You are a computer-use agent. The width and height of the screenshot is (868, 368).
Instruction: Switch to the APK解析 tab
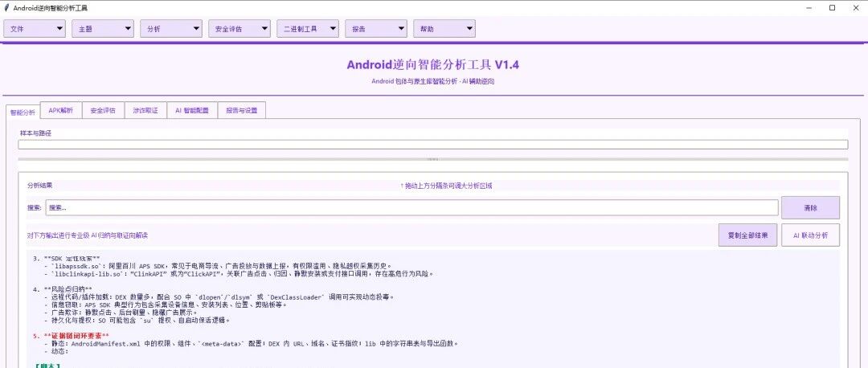click(x=60, y=110)
